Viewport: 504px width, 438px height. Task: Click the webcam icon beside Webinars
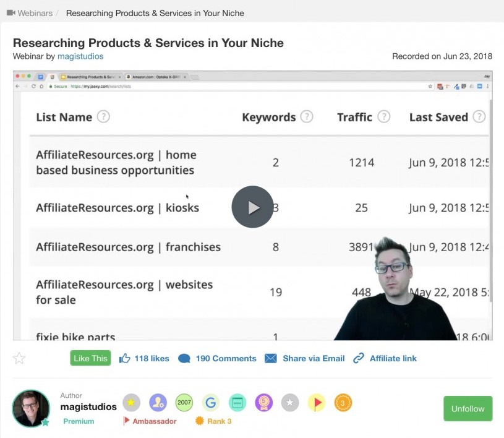tap(11, 13)
